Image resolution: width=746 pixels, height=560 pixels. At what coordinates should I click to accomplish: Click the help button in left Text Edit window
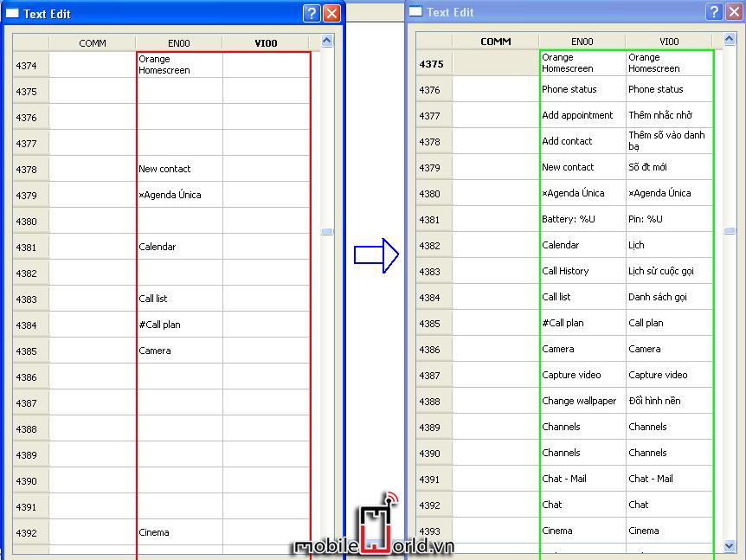click(x=312, y=13)
